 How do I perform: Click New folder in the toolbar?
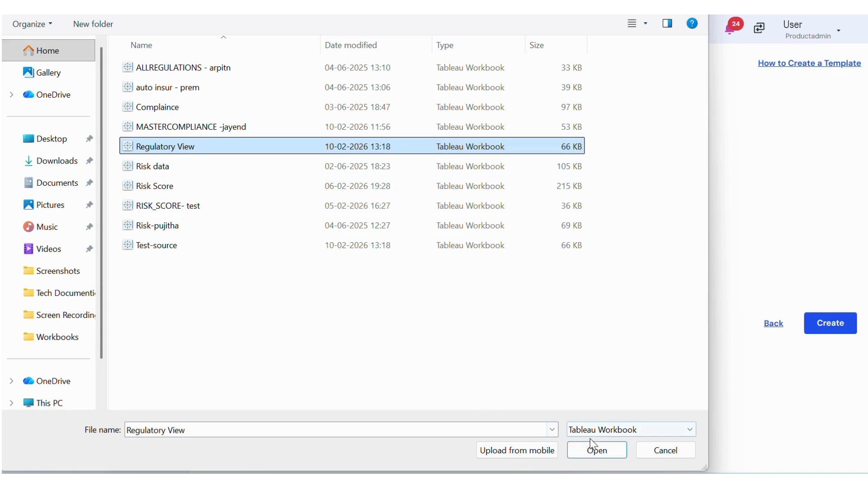(x=93, y=24)
